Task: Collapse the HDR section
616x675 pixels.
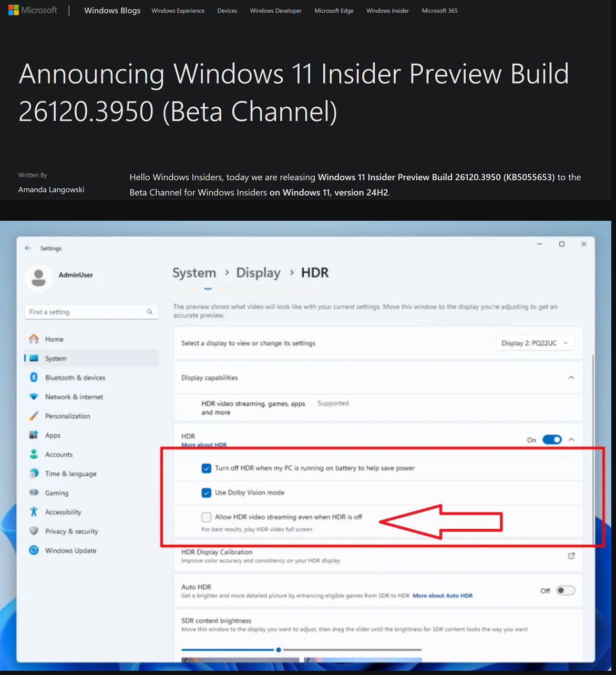Action: tap(571, 439)
